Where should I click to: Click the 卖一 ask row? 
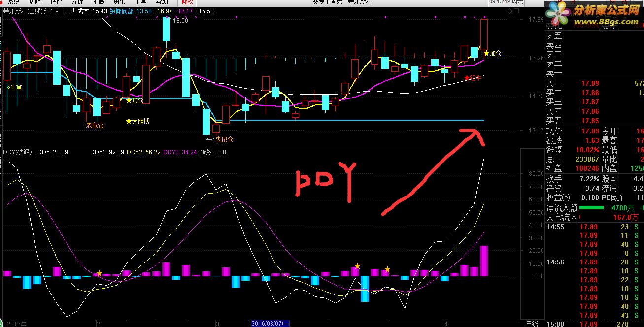(x=594, y=73)
